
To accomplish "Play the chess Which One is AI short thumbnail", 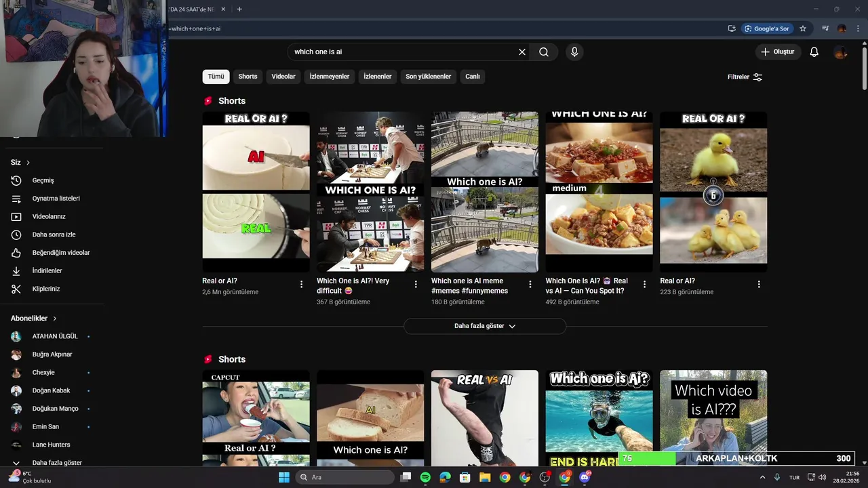I will coord(370,192).
